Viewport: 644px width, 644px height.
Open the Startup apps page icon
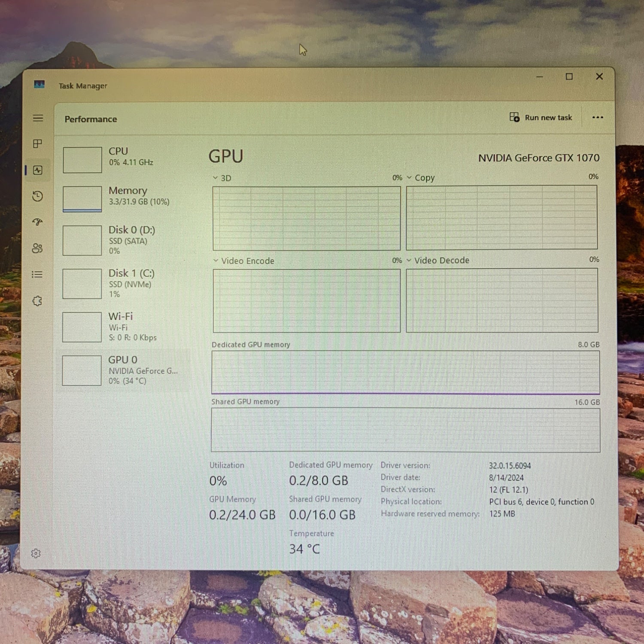click(38, 222)
